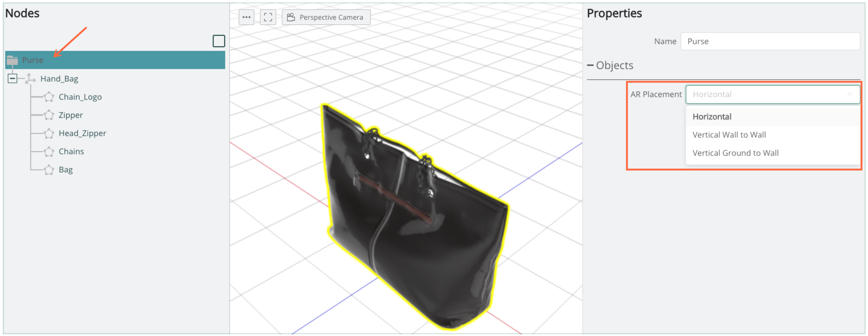Click the Zipper mesh icon
The image size is (868, 336).
[49, 115]
